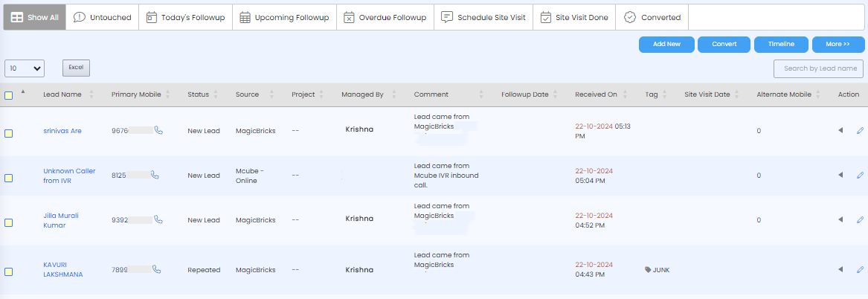This screenshot has height=299, width=868.
Task: Click received time 22-10-2024 04:43 PM
Action: pyautogui.click(x=594, y=269)
